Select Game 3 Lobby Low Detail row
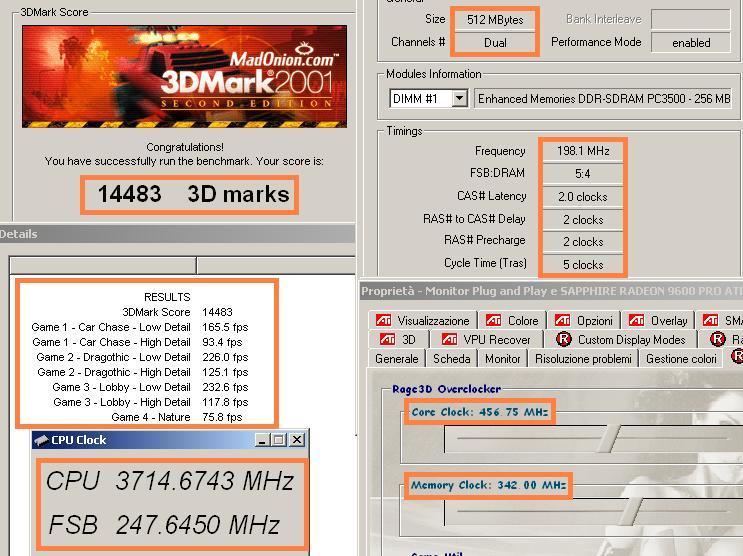Viewport: 743px width, 556px height. click(x=150, y=387)
